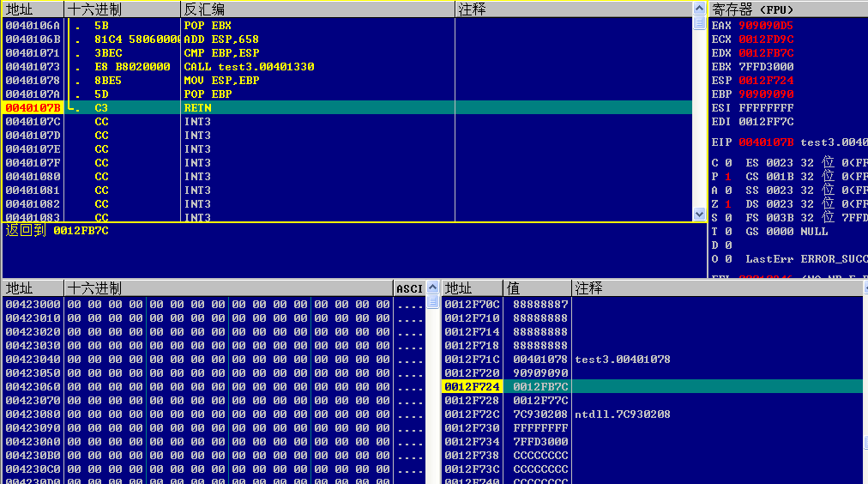Select the Z flag bit value

click(x=728, y=204)
